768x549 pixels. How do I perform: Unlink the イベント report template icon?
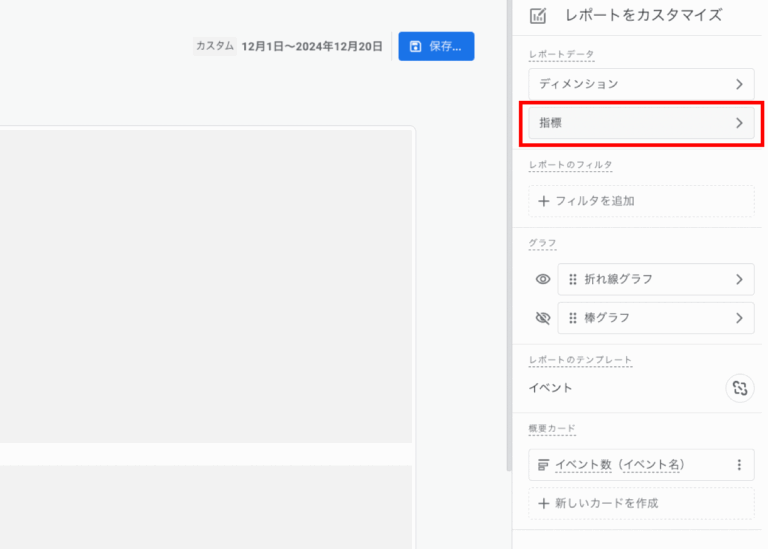coord(740,388)
